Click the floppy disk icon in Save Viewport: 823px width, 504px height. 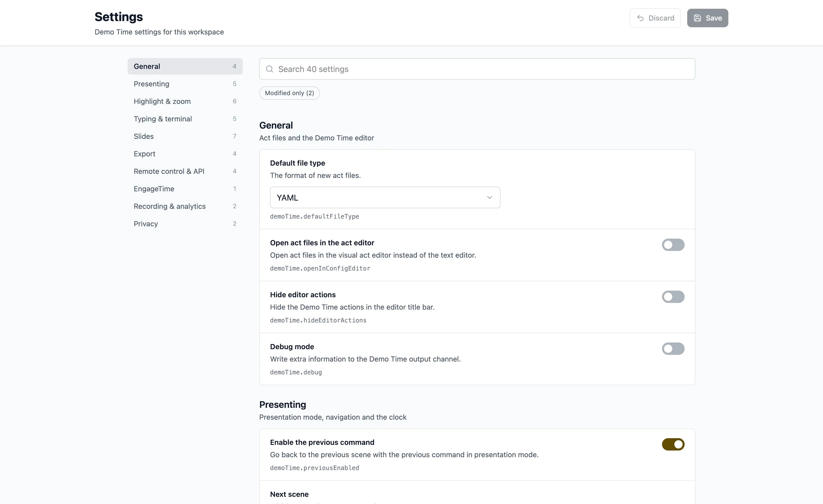697,18
